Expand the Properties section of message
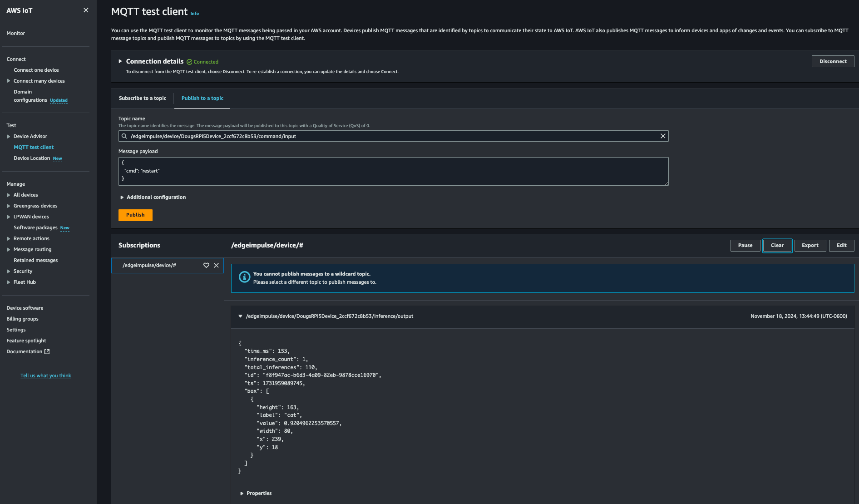 [x=242, y=493]
